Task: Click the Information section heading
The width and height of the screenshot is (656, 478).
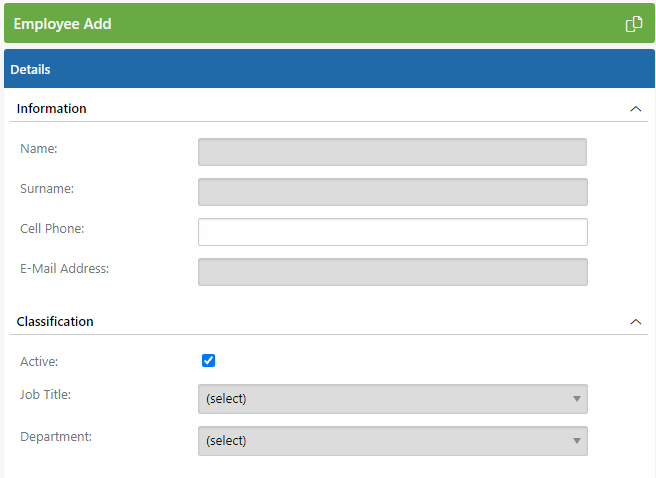Action: point(51,108)
